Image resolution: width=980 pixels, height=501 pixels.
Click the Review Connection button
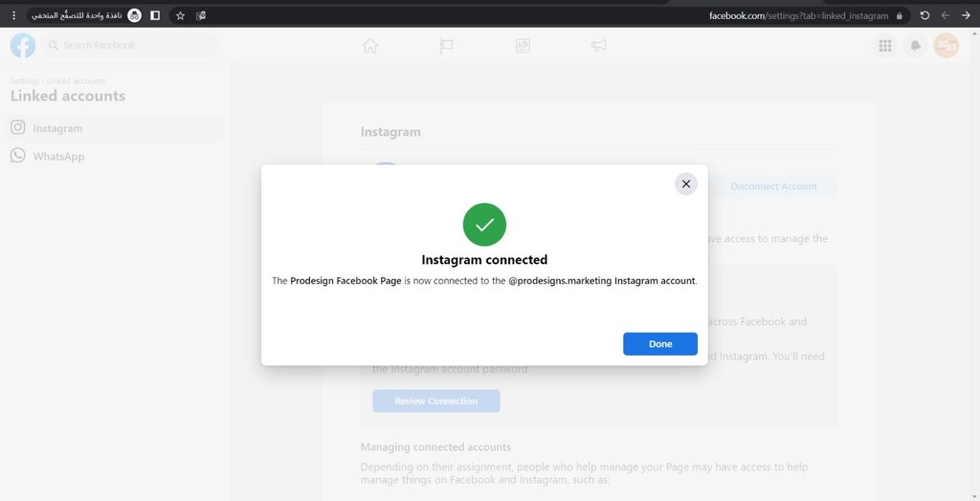pyautogui.click(x=436, y=401)
